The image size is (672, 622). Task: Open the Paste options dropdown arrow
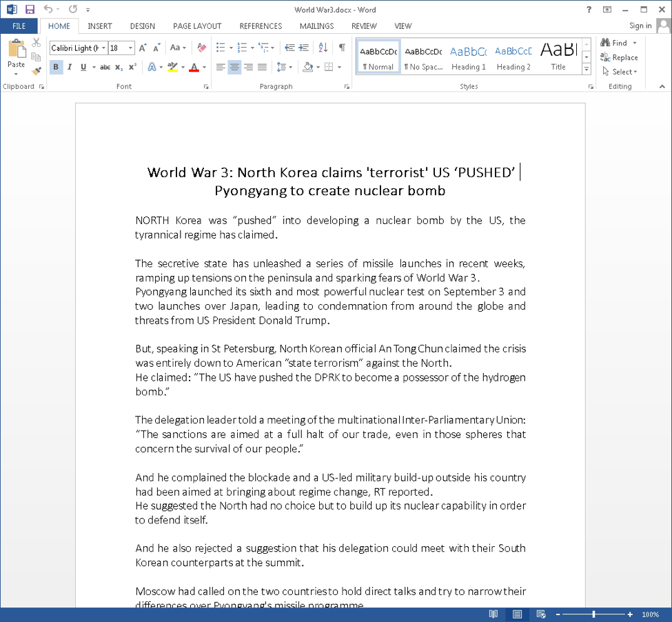[x=17, y=74]
